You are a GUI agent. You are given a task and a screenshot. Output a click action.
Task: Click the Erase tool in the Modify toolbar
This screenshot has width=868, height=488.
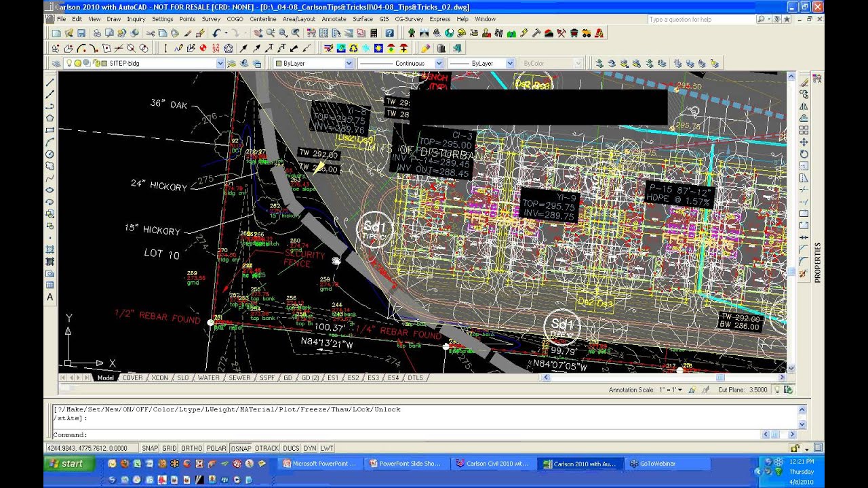pyautogui.click(x=804, y=83)
